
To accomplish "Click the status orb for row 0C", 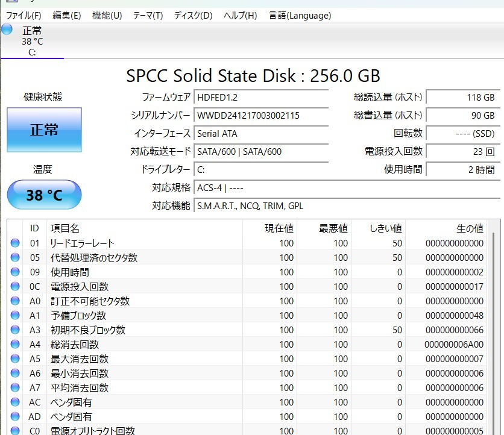I will [15, 287].
